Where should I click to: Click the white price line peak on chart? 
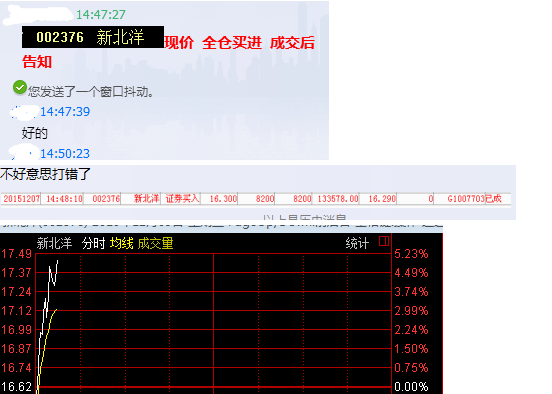(x=58, y=261)
